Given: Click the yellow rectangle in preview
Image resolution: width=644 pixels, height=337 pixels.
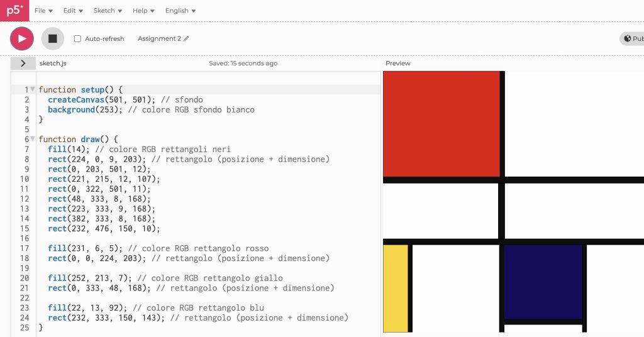Looking at the screenshot, I should click(395, 288).
